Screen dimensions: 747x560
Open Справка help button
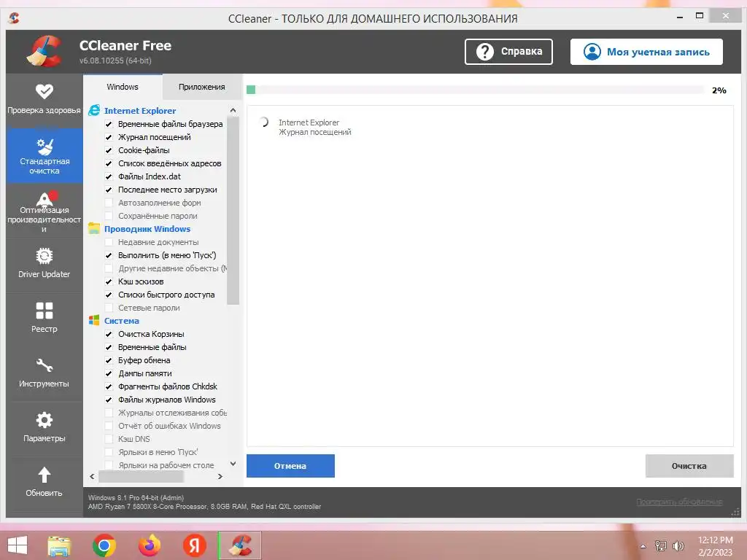tap(508, 52)
